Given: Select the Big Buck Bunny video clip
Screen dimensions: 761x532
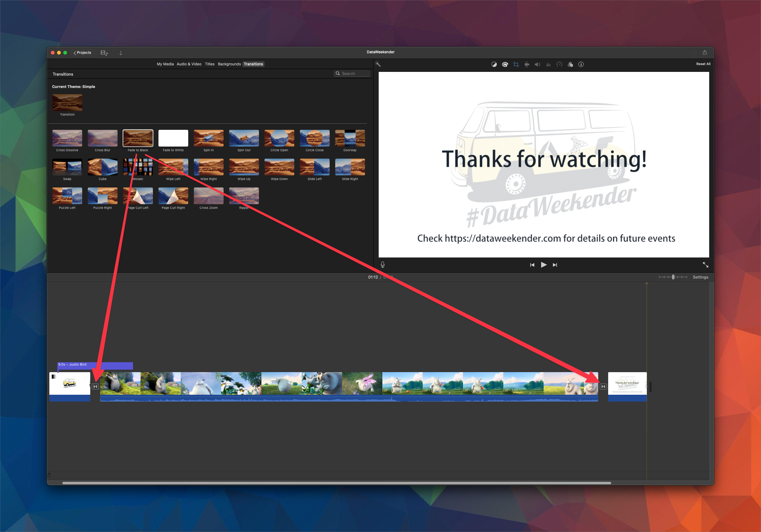Looking at the screenshot, I should pos(349,387).
